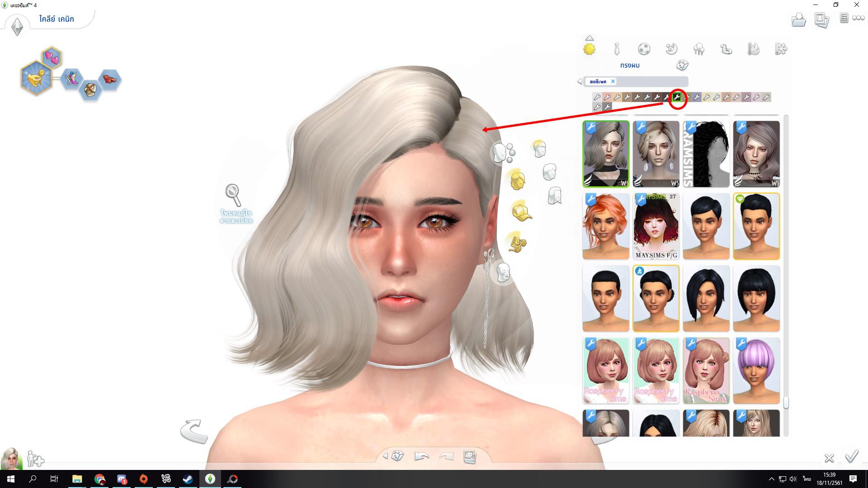868x488 pixels.
Task: Select the wavy mauve WS hairstyle thumbnail
Action: click(756, 154)
